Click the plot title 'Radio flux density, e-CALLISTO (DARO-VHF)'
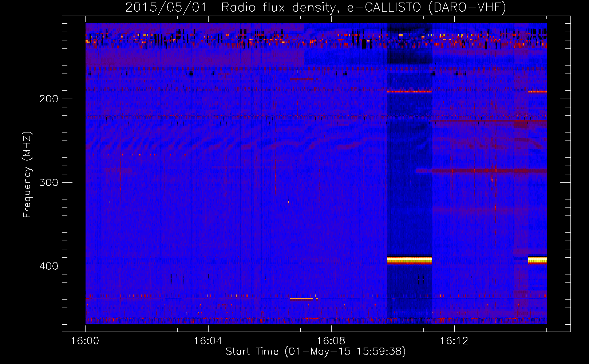 (x=363, y=7)
